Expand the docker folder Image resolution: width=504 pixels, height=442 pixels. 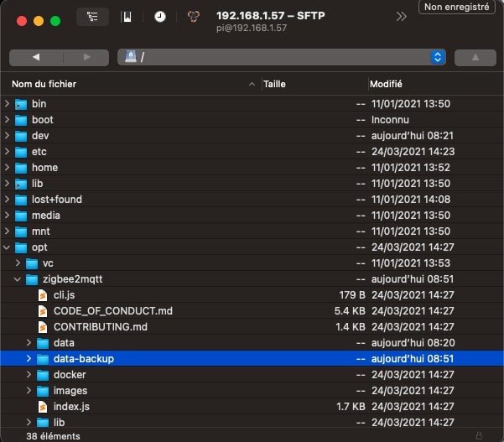(x=29, y=375)
